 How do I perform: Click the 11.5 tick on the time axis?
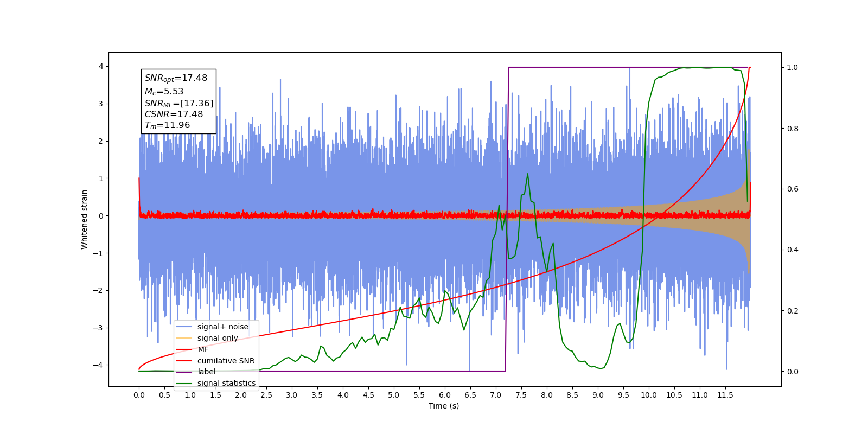(725, 395)
